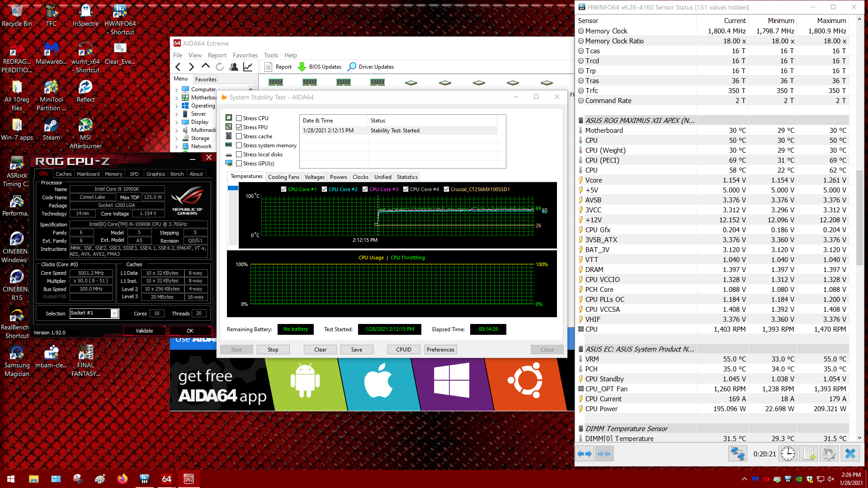Open BIOS Updates in AIDA64 toolbar
Viewport: 868px width, 488px height.
tap(319, 67)
